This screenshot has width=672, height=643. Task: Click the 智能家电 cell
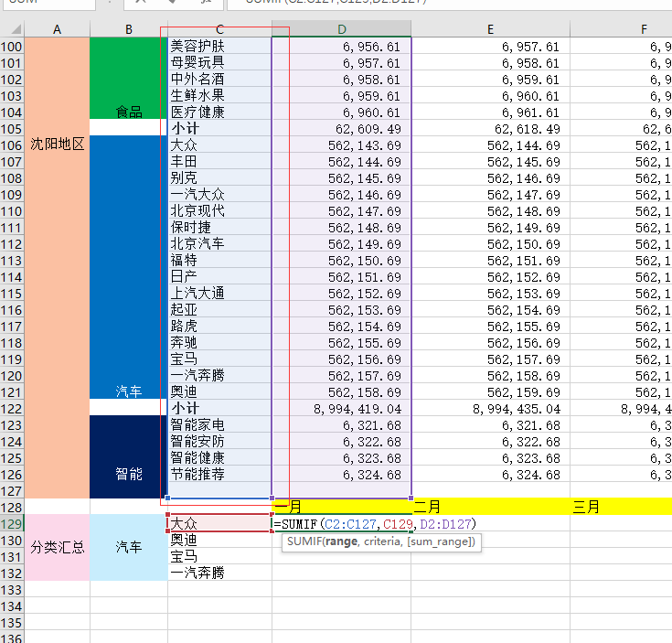click(x=219, y=424)
